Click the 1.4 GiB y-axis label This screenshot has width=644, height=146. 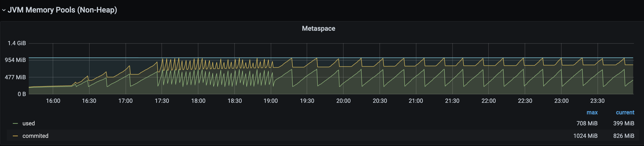[17, 43]
